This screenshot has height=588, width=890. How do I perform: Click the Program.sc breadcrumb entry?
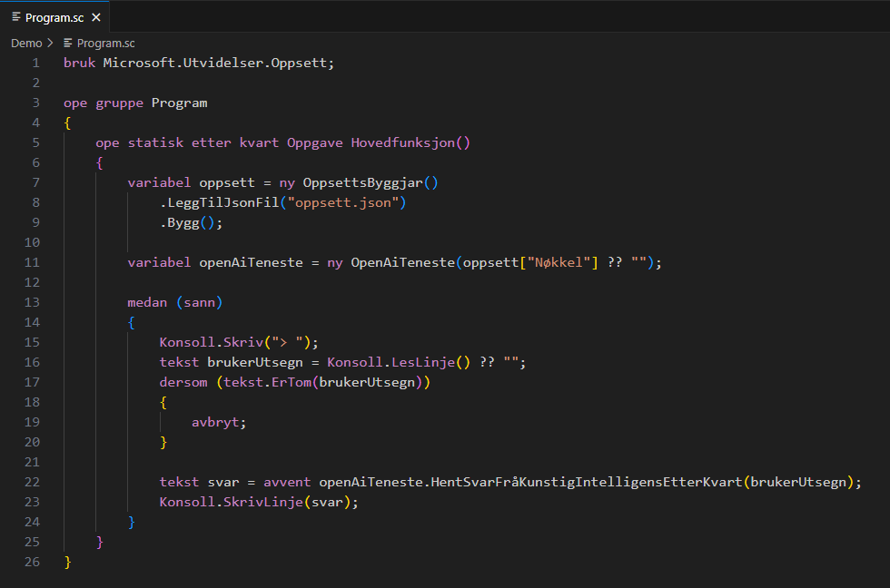tap(105, 43)
